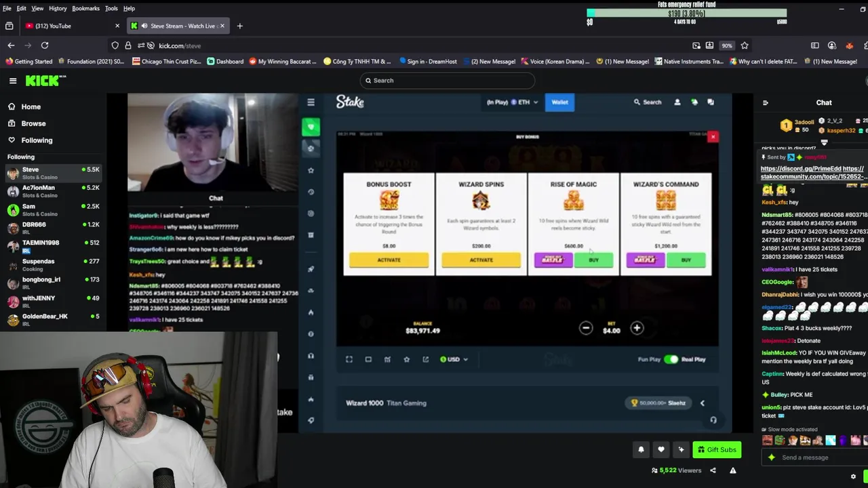Image resolution: width=868 pixels, height=488 pixels.
Task: Open the File menu
Action: pos(7,8)
